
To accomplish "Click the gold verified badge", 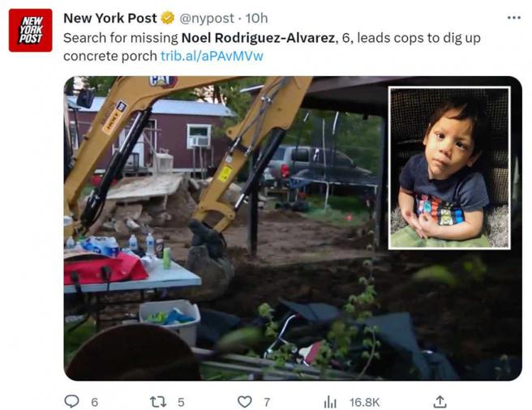I will (x=167, y=19).
